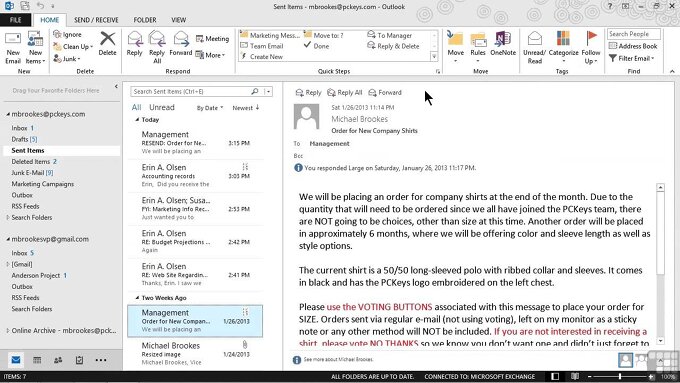
Task: Click the New Email button
Action: (x=13, y=48)
